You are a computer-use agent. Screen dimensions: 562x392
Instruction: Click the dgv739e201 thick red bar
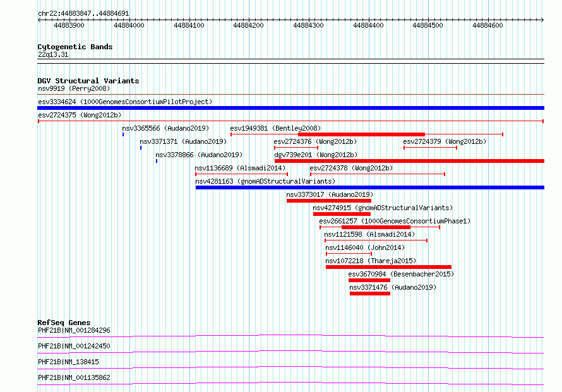coord(409,161)
